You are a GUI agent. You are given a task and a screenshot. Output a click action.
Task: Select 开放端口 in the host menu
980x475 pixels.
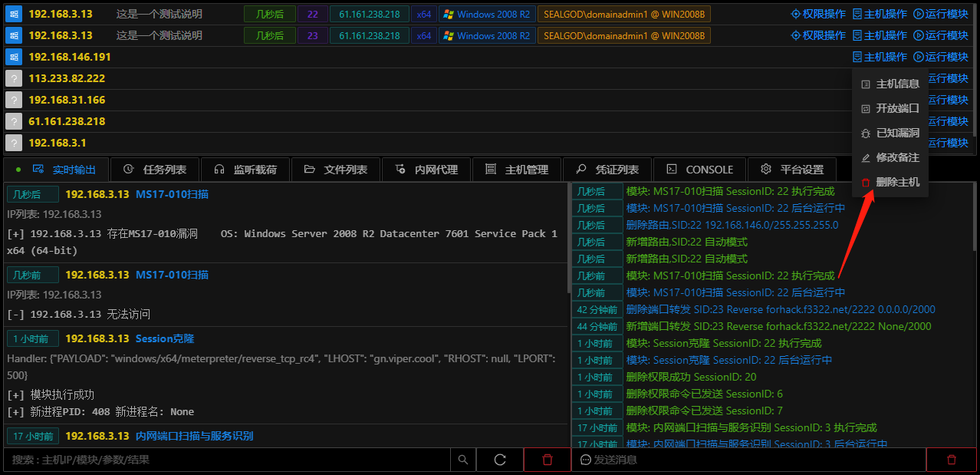tap(890, 108)
